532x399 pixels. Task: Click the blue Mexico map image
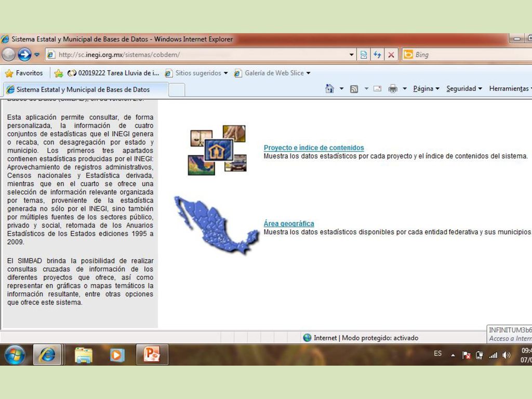[217, 225]
